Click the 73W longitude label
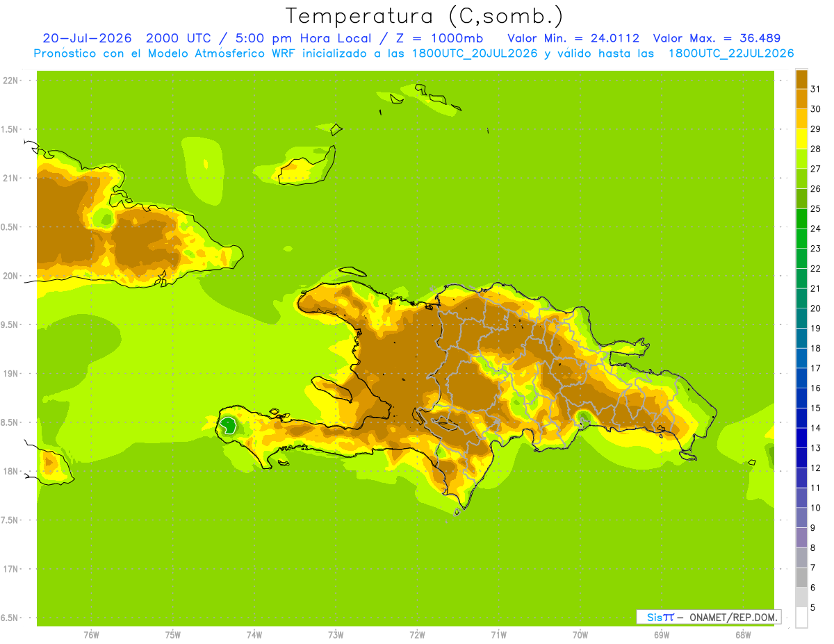Screen dimensions: 834x644 click(336, 634)
